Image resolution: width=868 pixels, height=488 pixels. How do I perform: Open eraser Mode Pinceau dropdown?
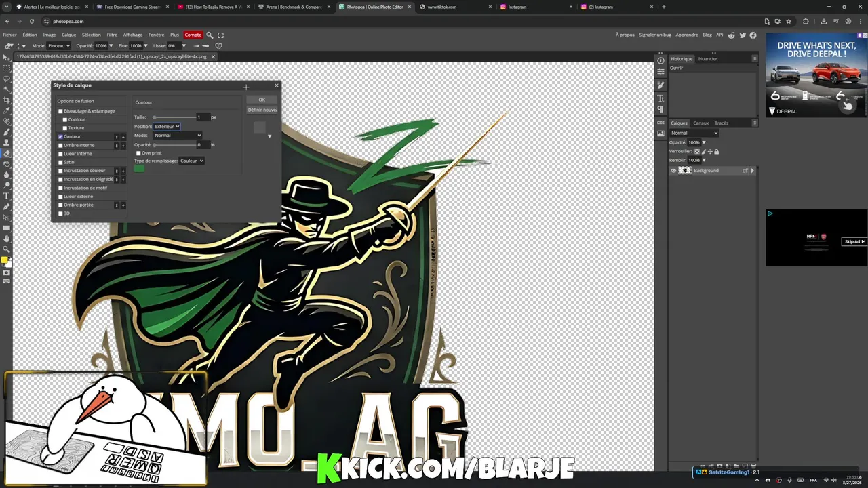58,46
